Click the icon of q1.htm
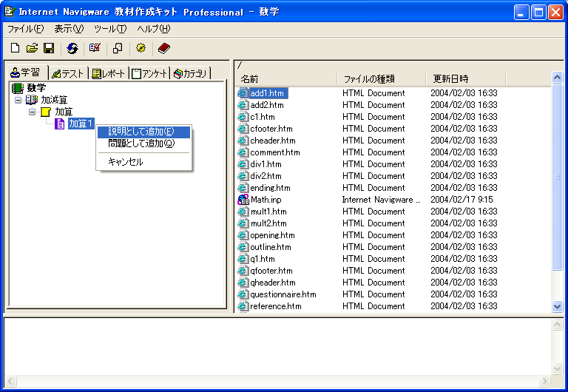The image size is (568, 392). point(243,259)
